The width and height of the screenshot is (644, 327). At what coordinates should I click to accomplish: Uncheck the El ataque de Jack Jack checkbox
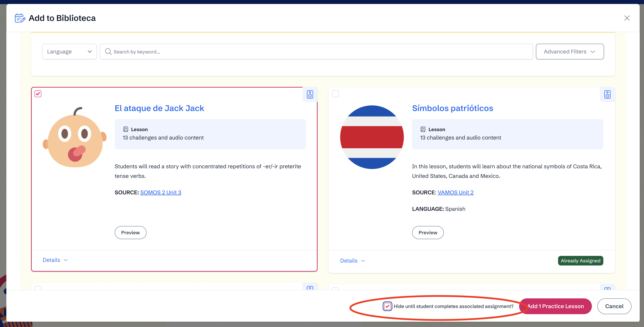[x=38, y=94]
